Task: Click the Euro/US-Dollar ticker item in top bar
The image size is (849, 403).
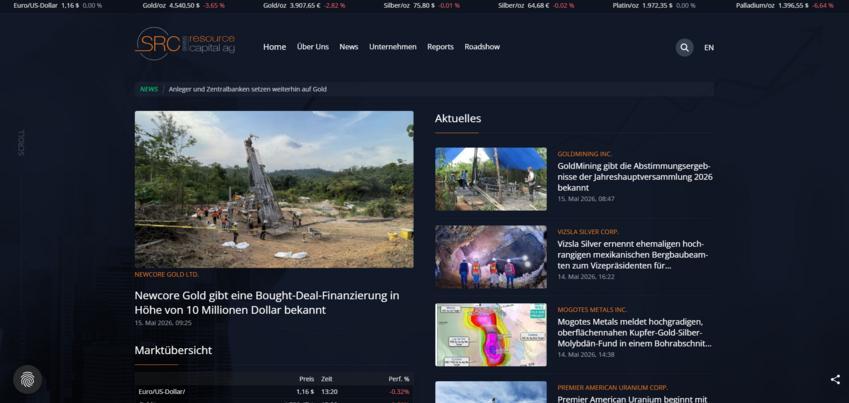Action: (x=57, y=5)
